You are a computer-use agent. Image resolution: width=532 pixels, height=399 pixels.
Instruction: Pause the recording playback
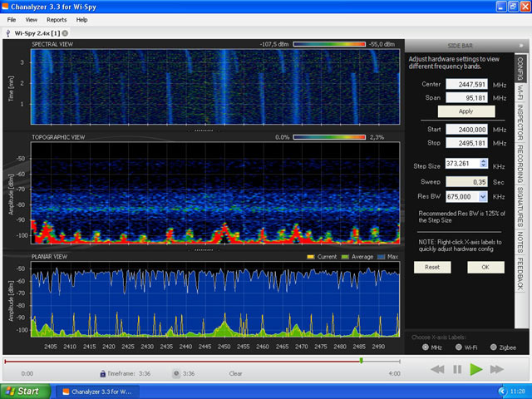[x=457, y=369]
